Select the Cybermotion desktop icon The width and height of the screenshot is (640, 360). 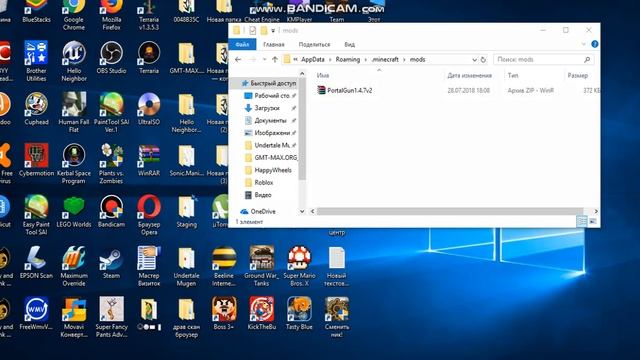click(x=36, y=160)
